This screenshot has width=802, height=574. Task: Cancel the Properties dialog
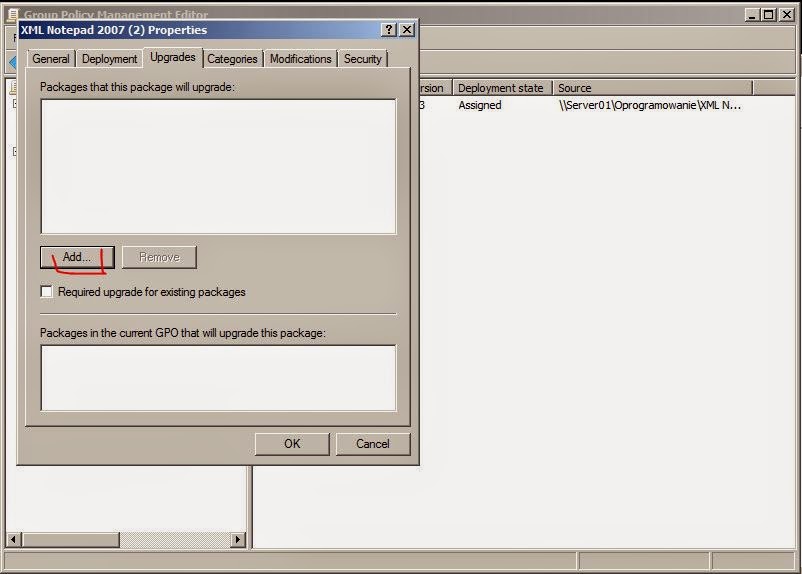point(373,444)
